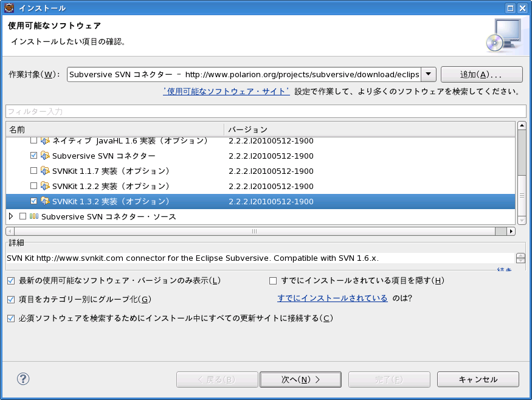
Task: Click the Eclipse icon in the title bar
Action: pos(9,8)
